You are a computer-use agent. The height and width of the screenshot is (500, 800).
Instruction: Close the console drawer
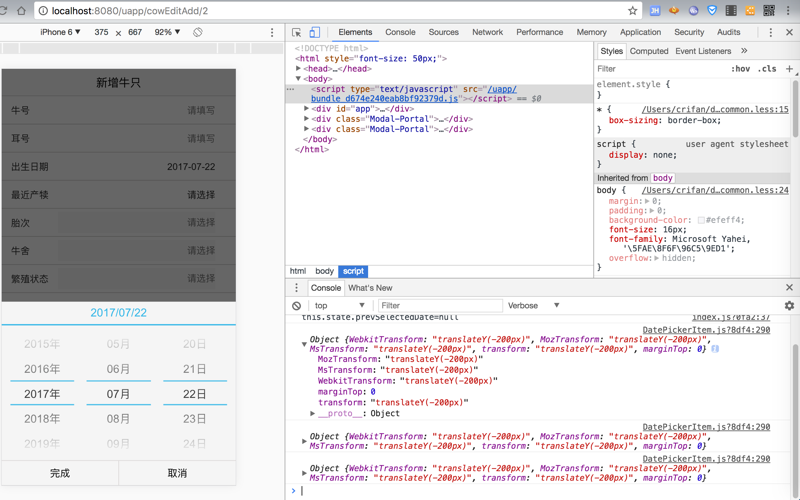pos(789,288)
